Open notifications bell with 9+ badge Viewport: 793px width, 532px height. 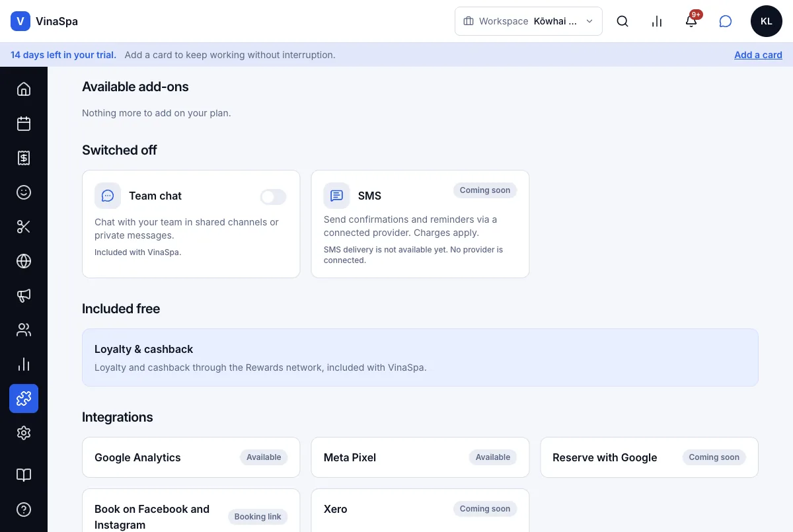tap(691, 21)
